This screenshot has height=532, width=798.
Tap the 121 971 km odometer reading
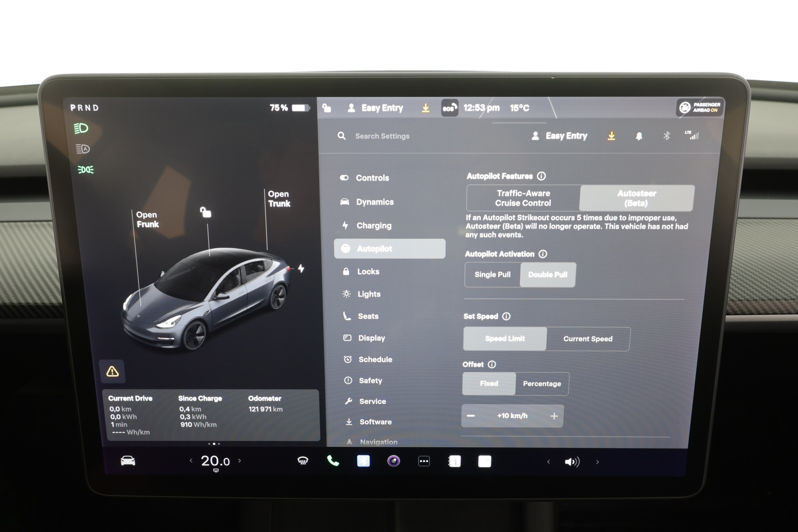[x=266, y=409]
